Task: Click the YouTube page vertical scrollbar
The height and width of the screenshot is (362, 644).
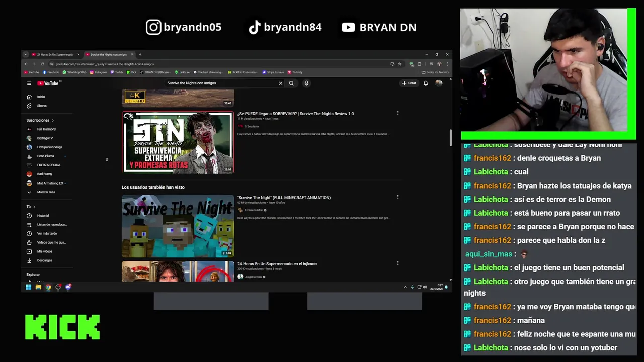Action: [x=450, y=138]
